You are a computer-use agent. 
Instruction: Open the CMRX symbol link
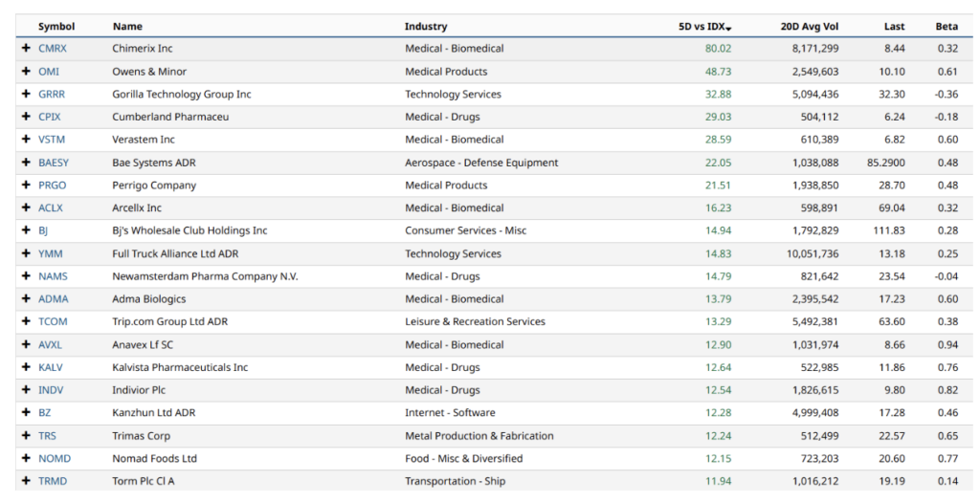pos(53,48)
